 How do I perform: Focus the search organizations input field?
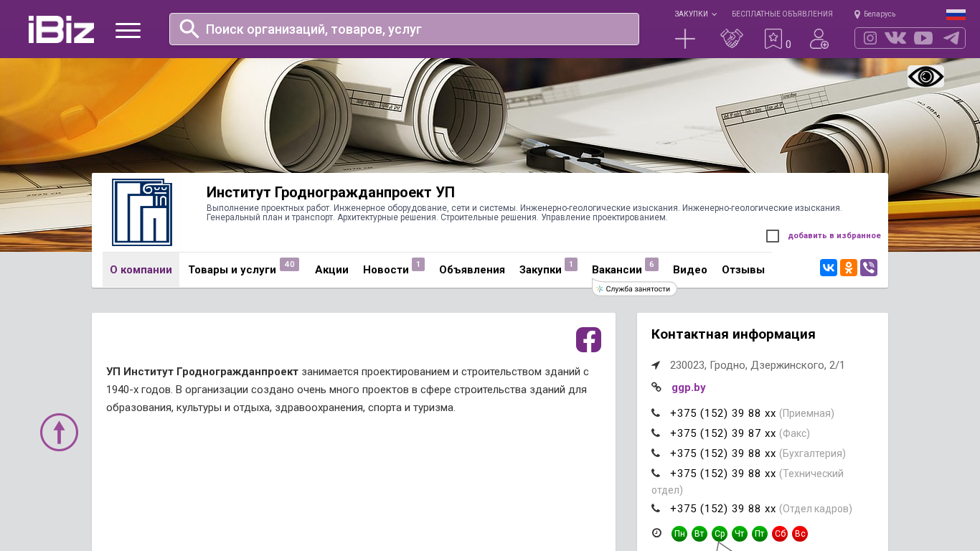tap(404, 29)
